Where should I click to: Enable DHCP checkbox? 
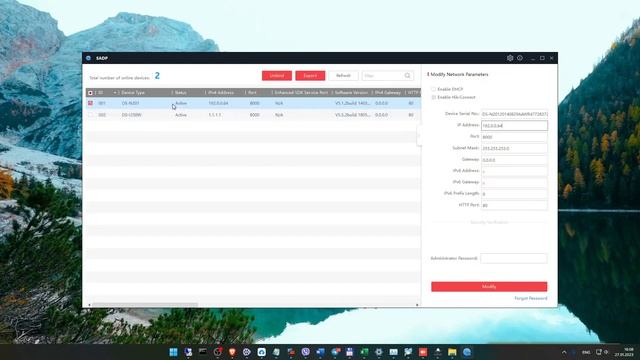click(x=433, y=89)
